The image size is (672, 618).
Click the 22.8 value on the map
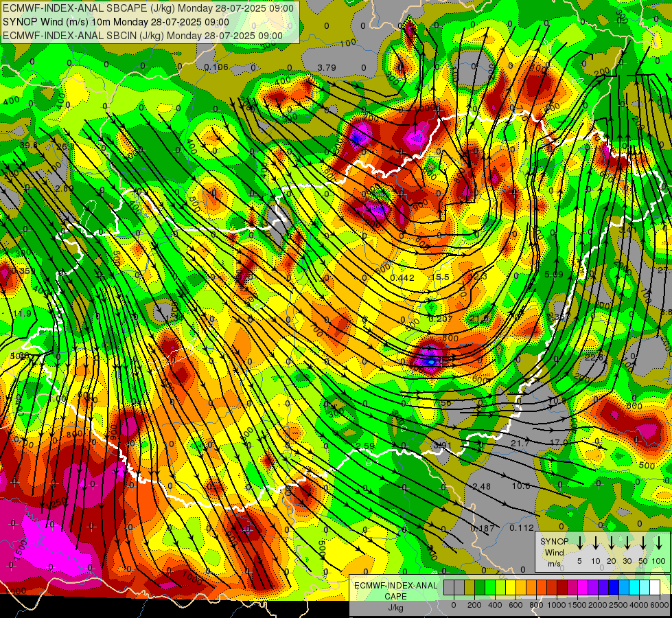(594, 357)
